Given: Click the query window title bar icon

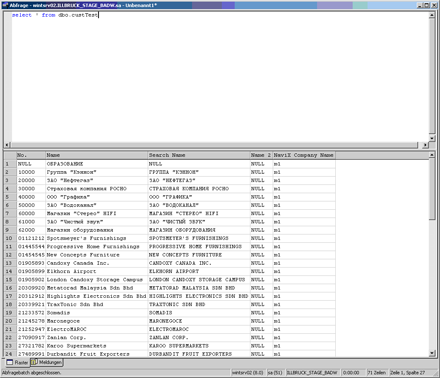Looking at the screenshot, I should 5,5.
